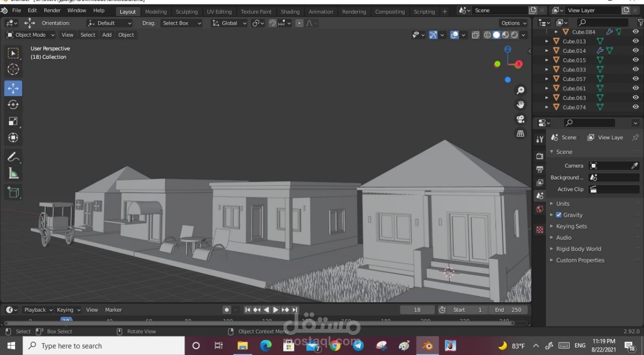Hide Cube.057 with its eye icon
The height and width of the screenshot is (355, 644).
tap(635, 79)
